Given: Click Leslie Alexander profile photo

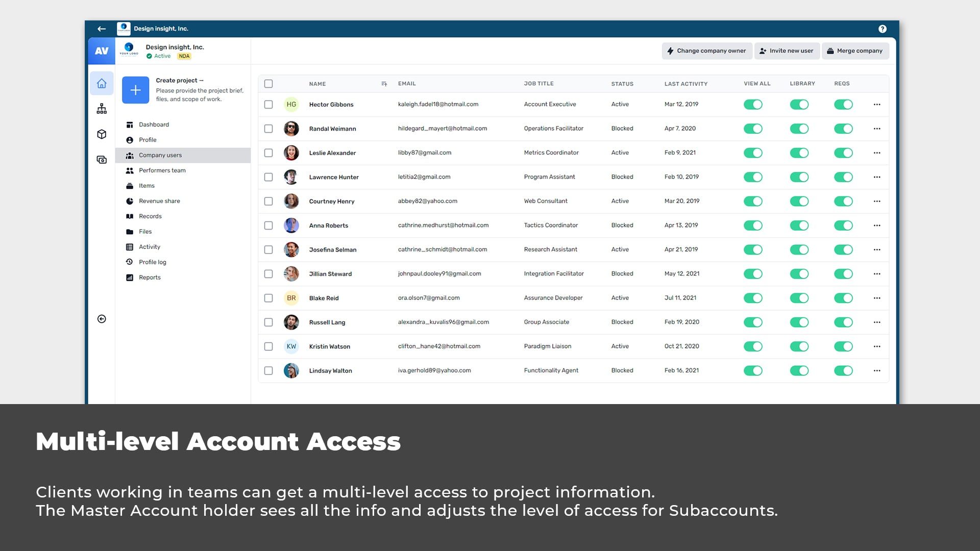Looking at the screenshot, I should [291, 153].
